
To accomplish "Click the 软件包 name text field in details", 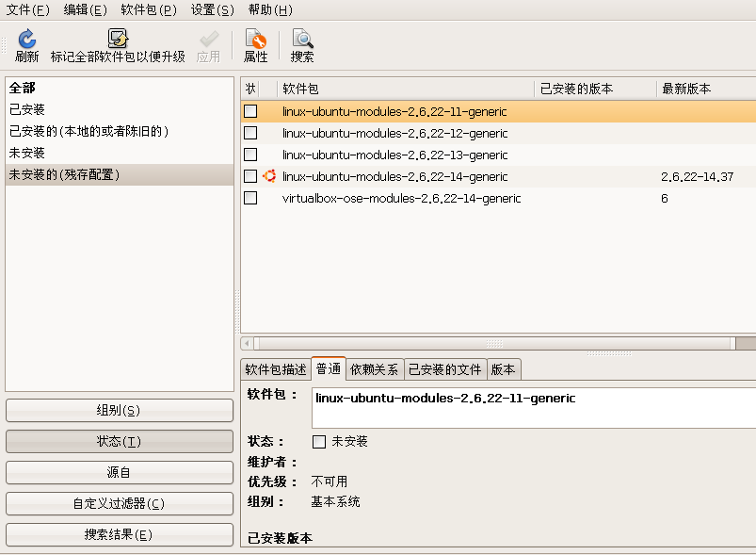I will click(534, 408).
